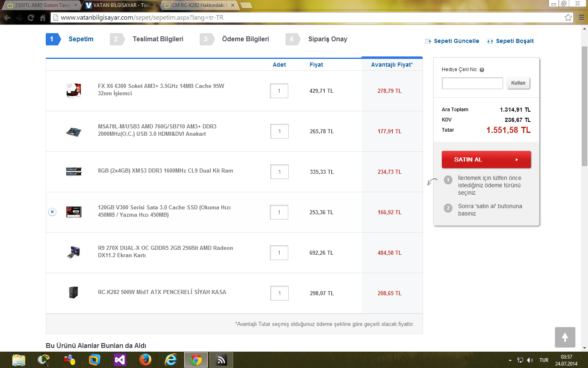Click the quantity field for RC-K282 KASA

click(x=279, y=293)
